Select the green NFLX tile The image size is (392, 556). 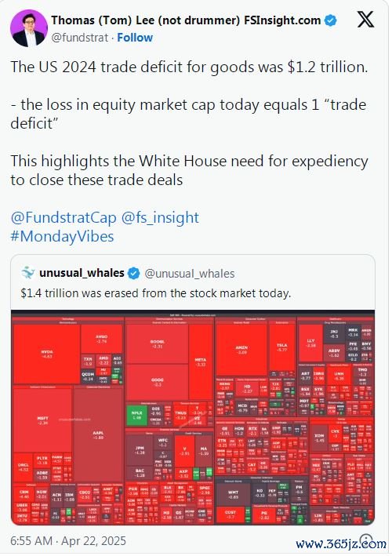point(136,415)
